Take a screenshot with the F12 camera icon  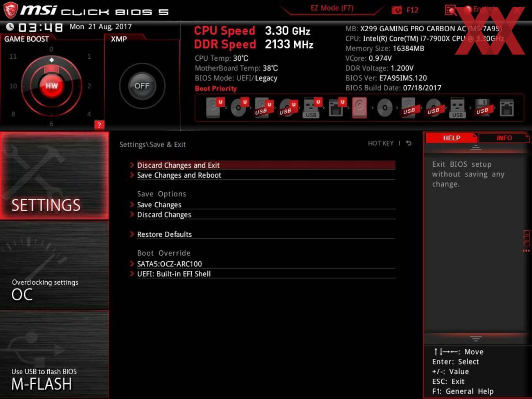[x=397, y=10]
